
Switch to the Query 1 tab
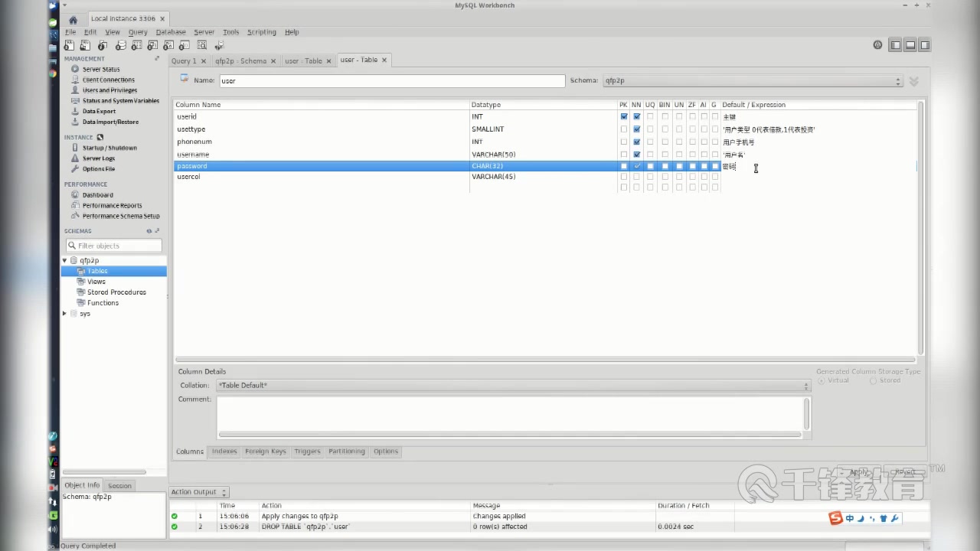point(184,61)
